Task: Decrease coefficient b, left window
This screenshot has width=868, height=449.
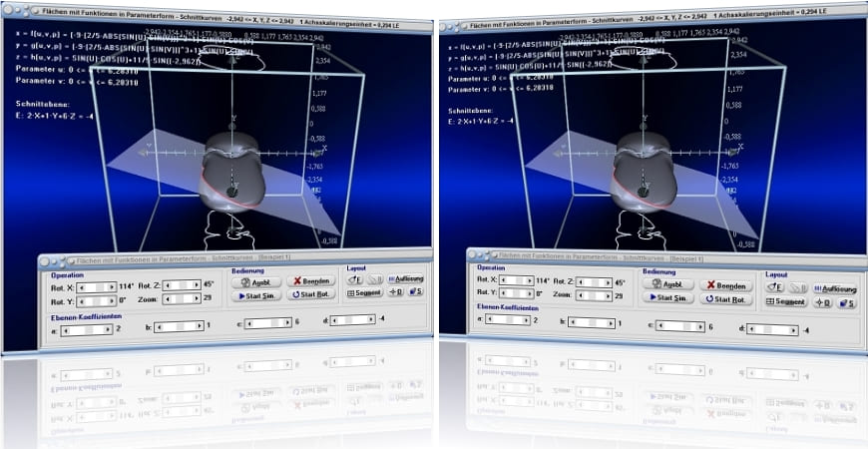Action: pyautogui.click(x=159, y=326)
